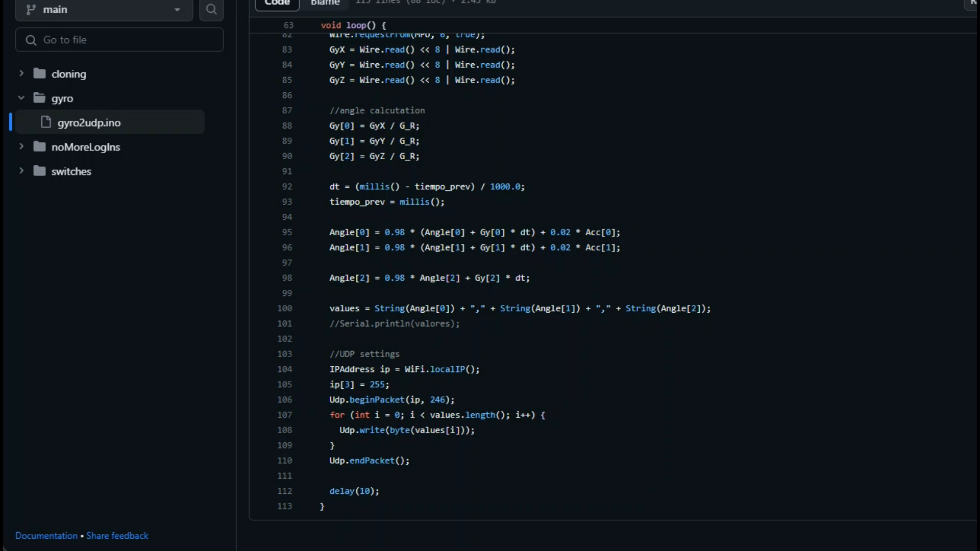Image resolution: width=980 pixels, height=551 pixels.
Task: Expand the noMoreLogIns folder chevron
Action: [21, 146]
